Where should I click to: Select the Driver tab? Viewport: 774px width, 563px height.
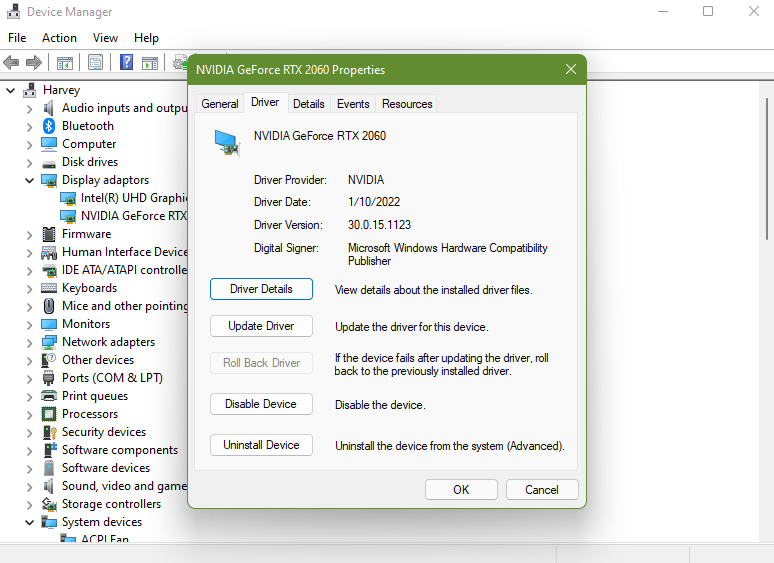pyautogui.click(x=265, y=103)
